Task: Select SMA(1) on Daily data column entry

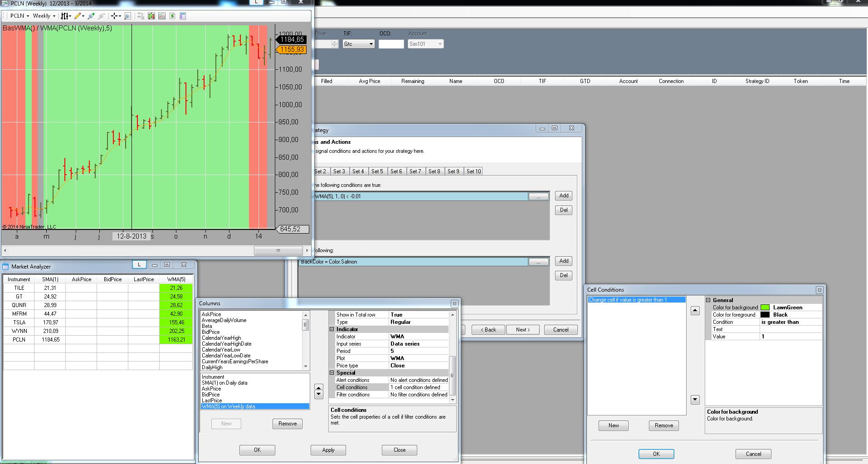Action: (x=224, y=383)
